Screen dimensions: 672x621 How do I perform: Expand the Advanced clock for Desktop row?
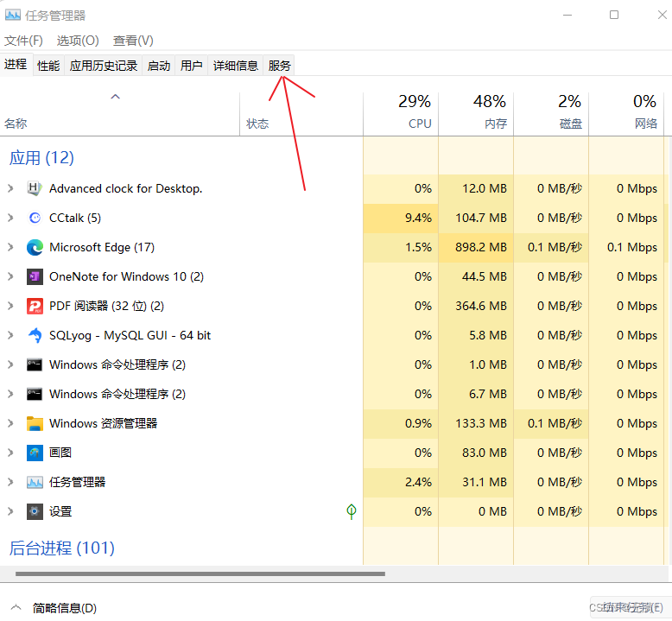click(10, 188)
